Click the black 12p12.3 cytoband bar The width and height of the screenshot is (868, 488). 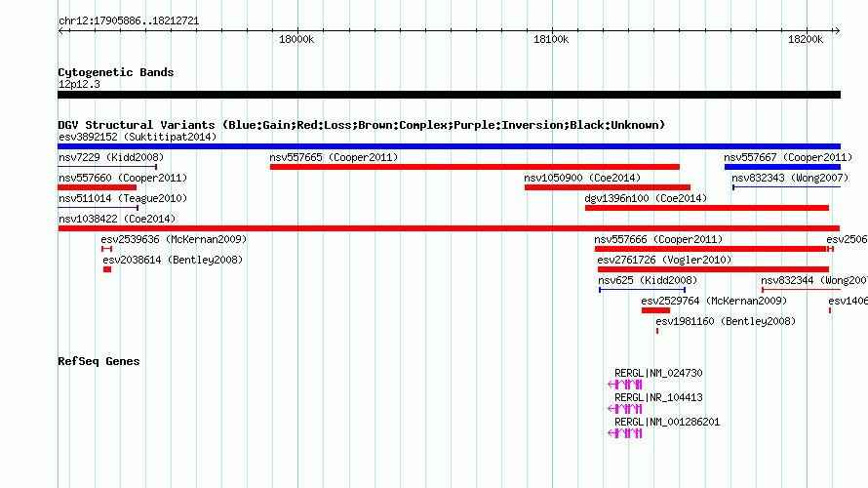pos(449,95)
